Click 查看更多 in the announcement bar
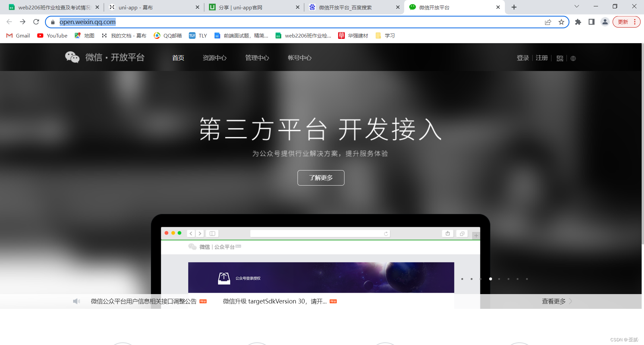Viewport: 644px width, 345px height. [x=553, y=301]
